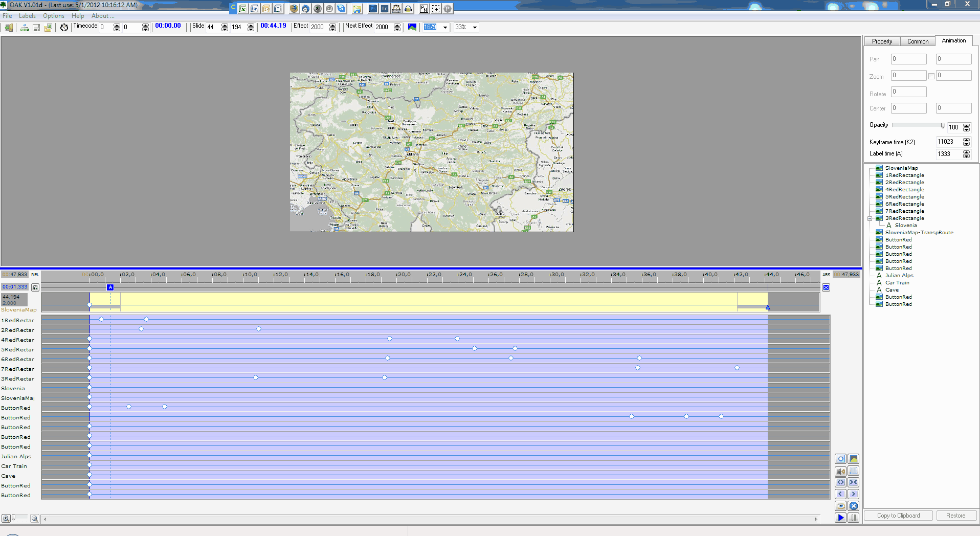Click the stopwatch icon near Timecode
Viewport: 980px width, 536px height.
click(x=64, y=28)
